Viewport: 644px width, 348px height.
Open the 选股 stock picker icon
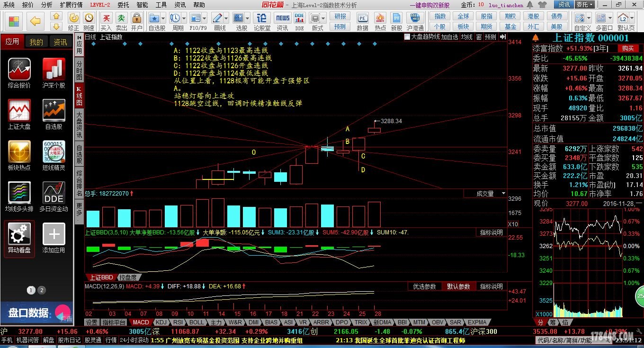click(x=239, y=18)
